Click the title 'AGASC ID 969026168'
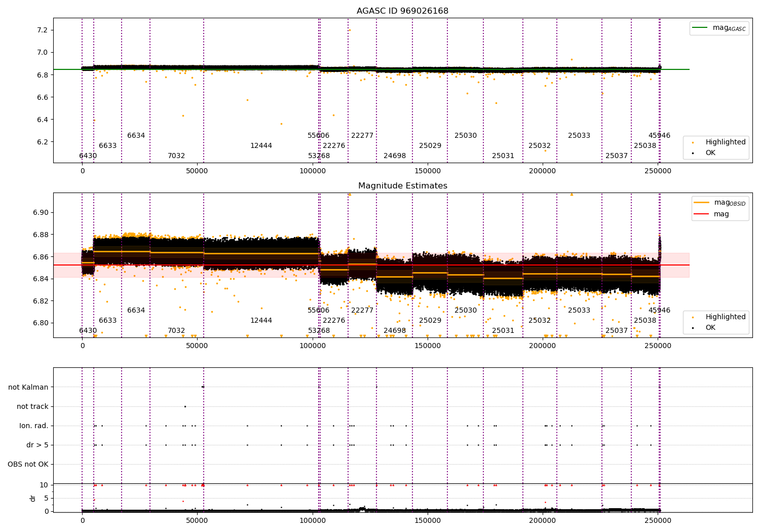Viewport: 760px width, 532px height. (402, 11)
